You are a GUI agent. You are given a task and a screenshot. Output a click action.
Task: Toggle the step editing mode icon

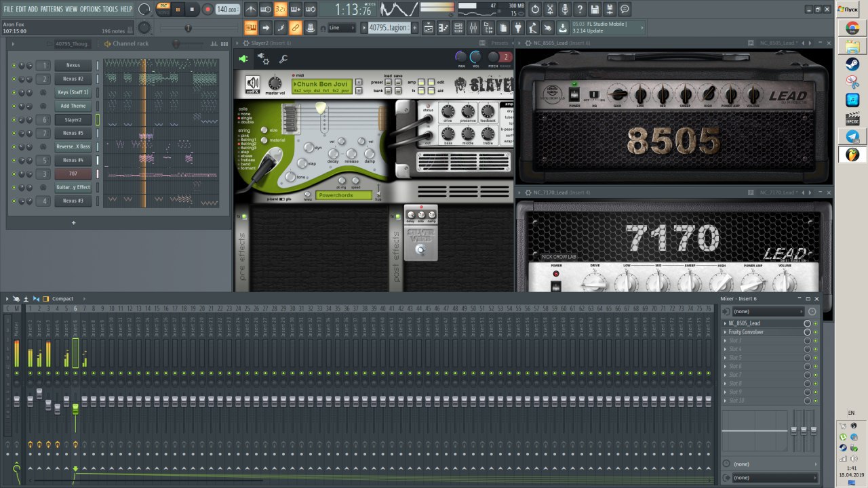tap(281, 28)
